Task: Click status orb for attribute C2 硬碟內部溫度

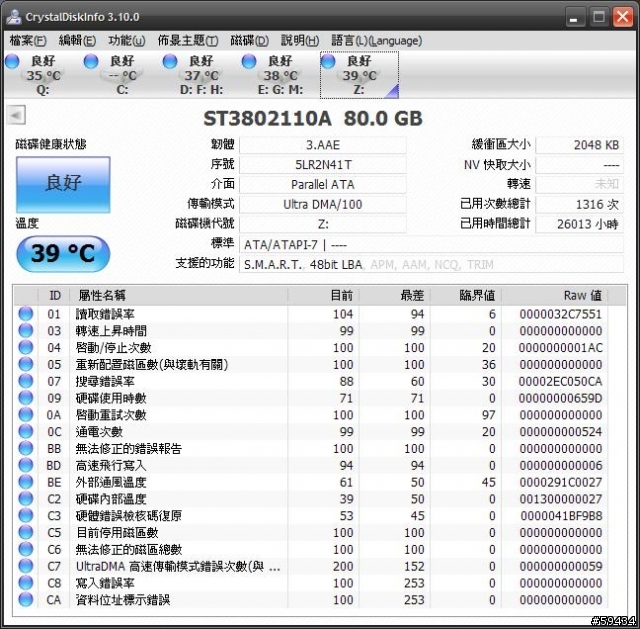Action: [26, 499]
